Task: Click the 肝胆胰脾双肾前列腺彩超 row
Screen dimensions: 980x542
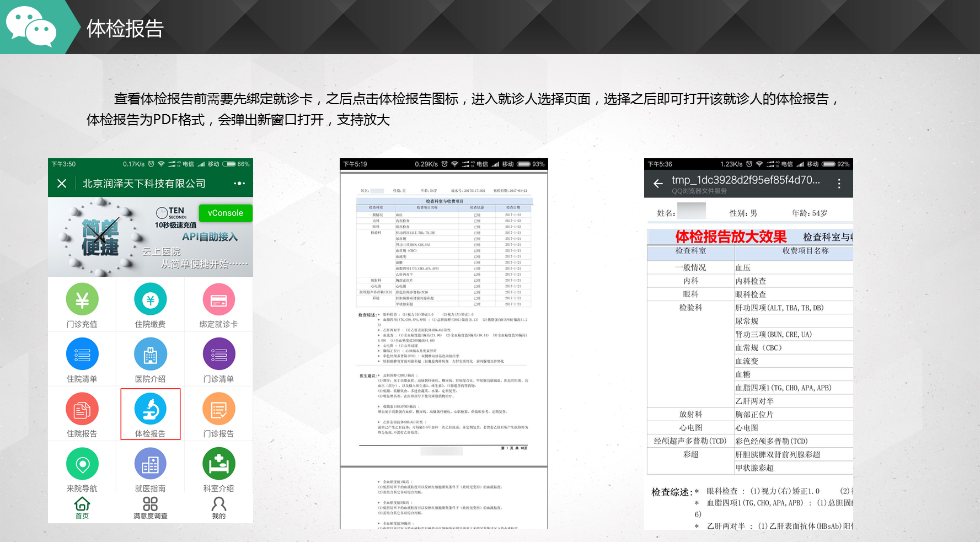Action: pyautogui.click(x=794, y=454)
